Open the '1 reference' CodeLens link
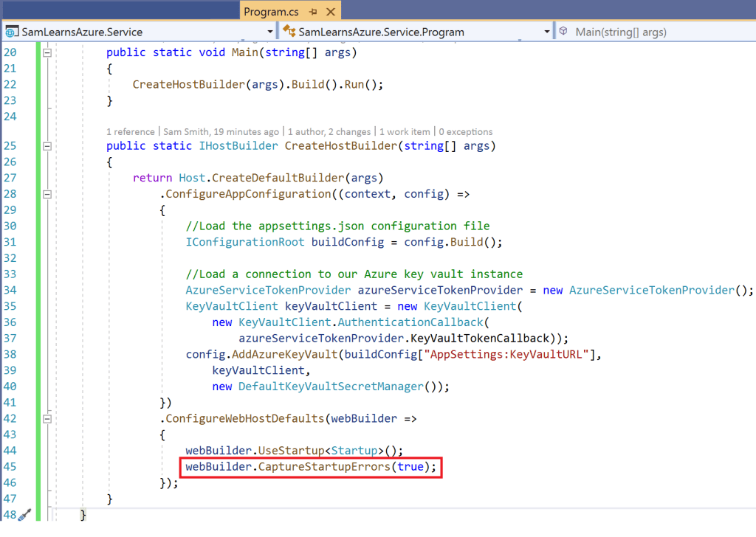The width and height of the screenshot is (756, 537). tap(131, 131)
